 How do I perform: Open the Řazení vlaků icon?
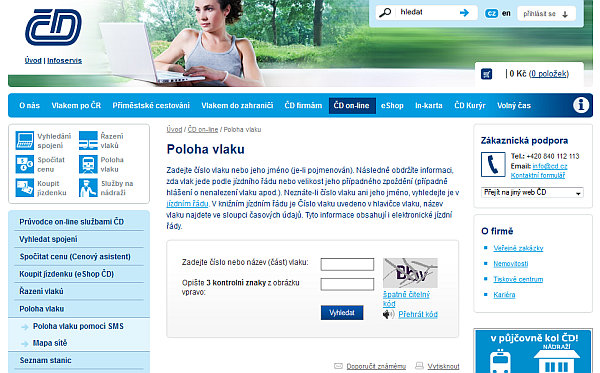[88, 140]
